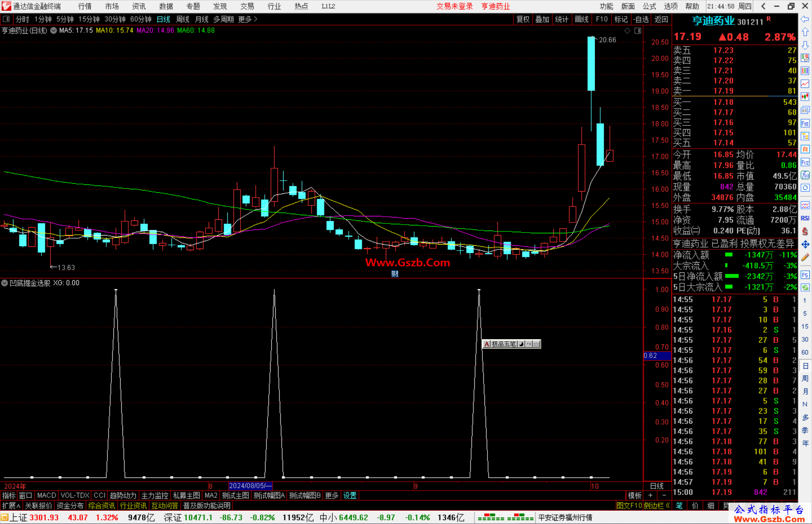Switch to 60-minute period via sidebar '60'
Viewport: 812px width, 524px height.
(x=804, y=352)
